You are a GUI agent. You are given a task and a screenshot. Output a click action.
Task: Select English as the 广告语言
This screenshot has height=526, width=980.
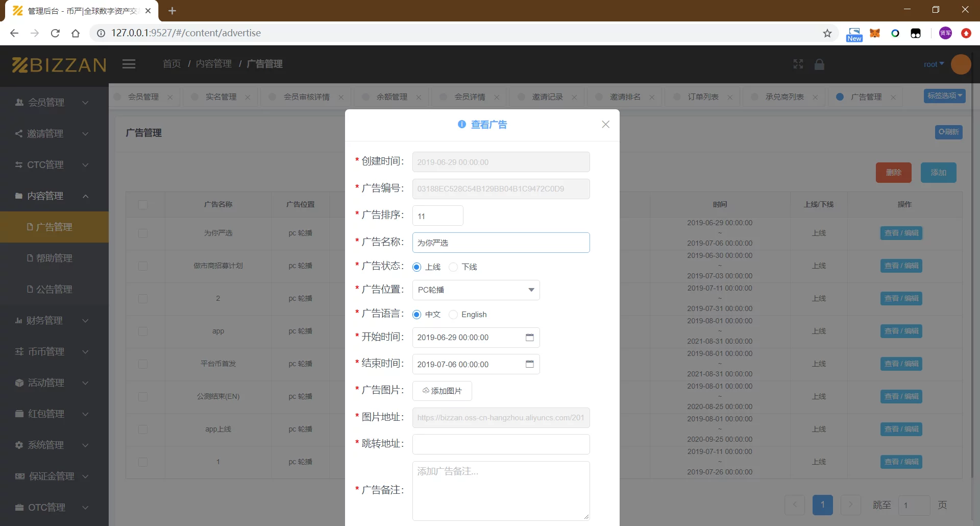(x=453, y=314)
